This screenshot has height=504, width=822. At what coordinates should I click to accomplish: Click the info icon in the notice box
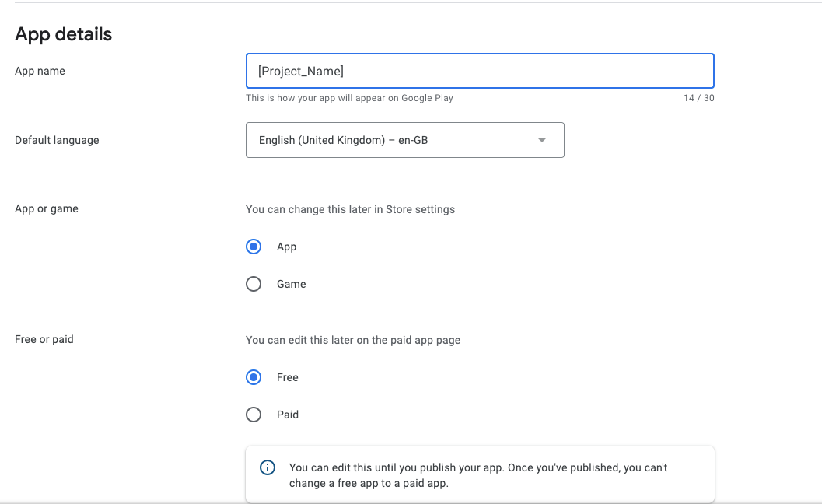click(x=267, y=467)
